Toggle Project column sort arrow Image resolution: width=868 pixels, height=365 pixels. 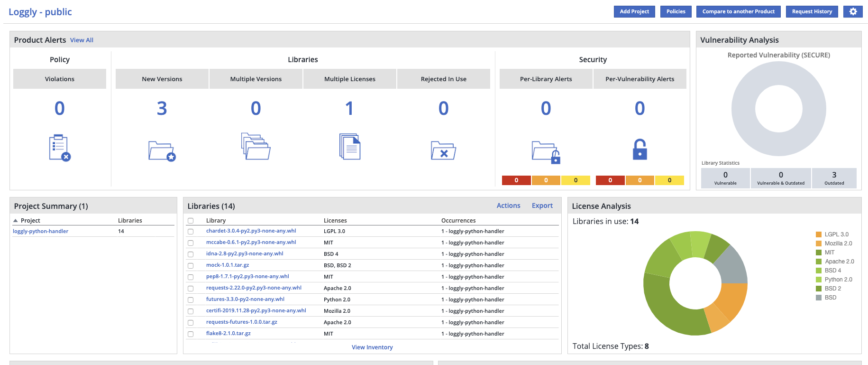click(16, 221)
